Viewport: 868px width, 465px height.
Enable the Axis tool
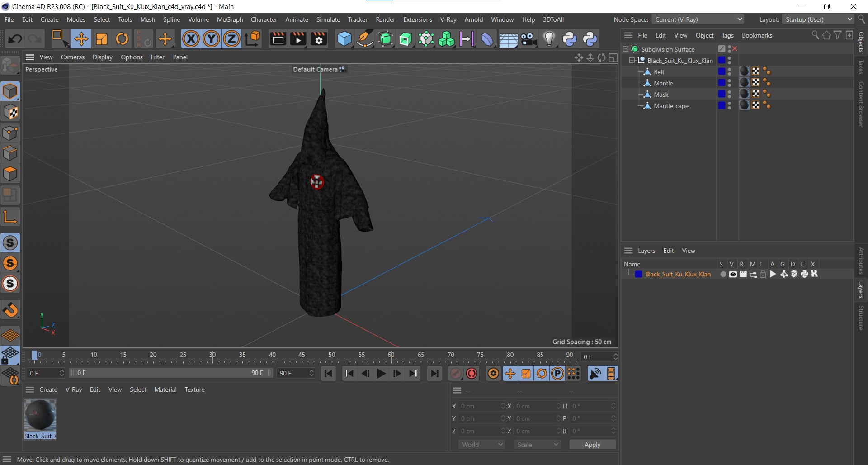[10, 216]
